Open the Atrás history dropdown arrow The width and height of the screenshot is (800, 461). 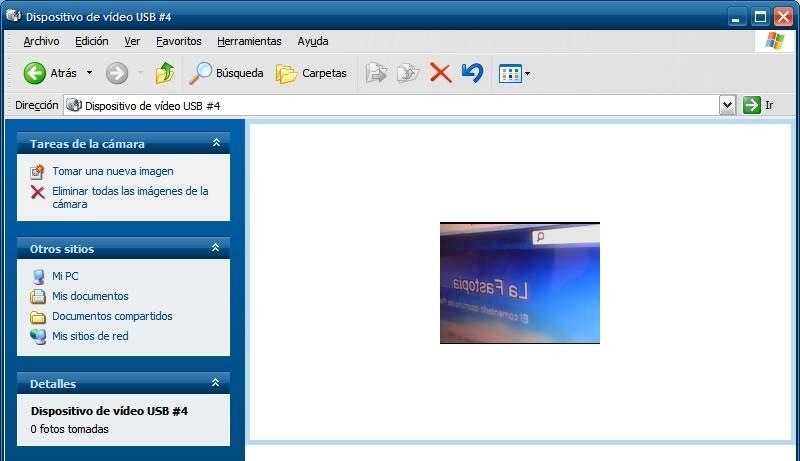click(x=89, y=73)
